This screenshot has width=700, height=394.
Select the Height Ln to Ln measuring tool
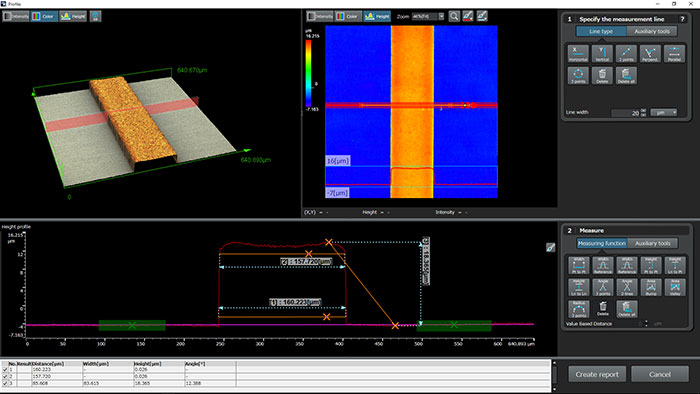pyautogui.click(x=579, y=287)
